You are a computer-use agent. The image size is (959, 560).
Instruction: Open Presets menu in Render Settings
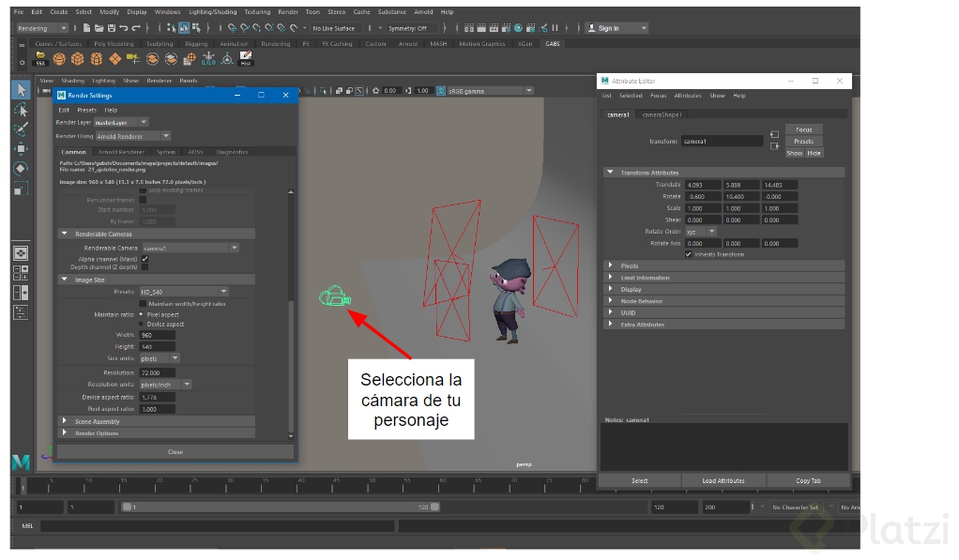[x=87, y=111]
